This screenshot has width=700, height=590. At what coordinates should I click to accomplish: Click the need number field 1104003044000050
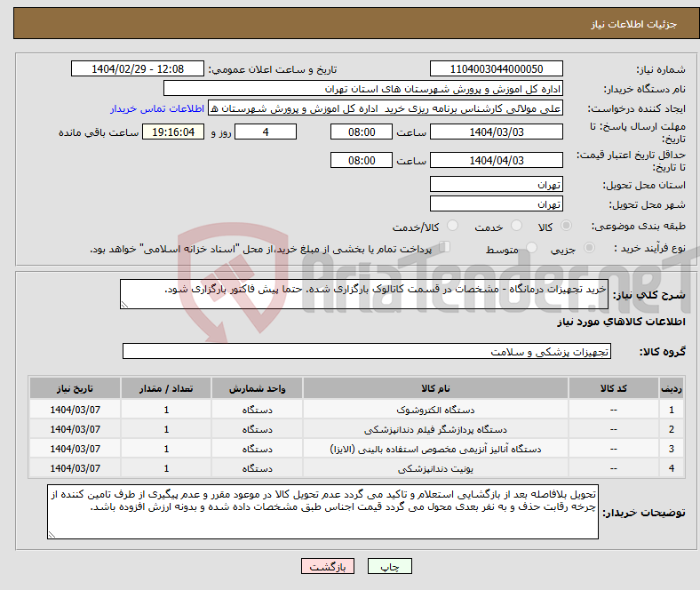pos(496,68)
